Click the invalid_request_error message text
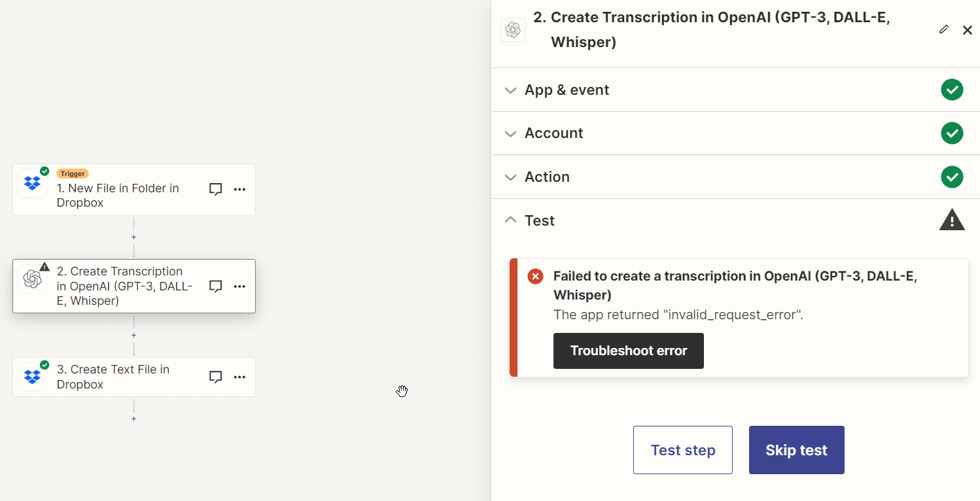 [x=678, y=315]
